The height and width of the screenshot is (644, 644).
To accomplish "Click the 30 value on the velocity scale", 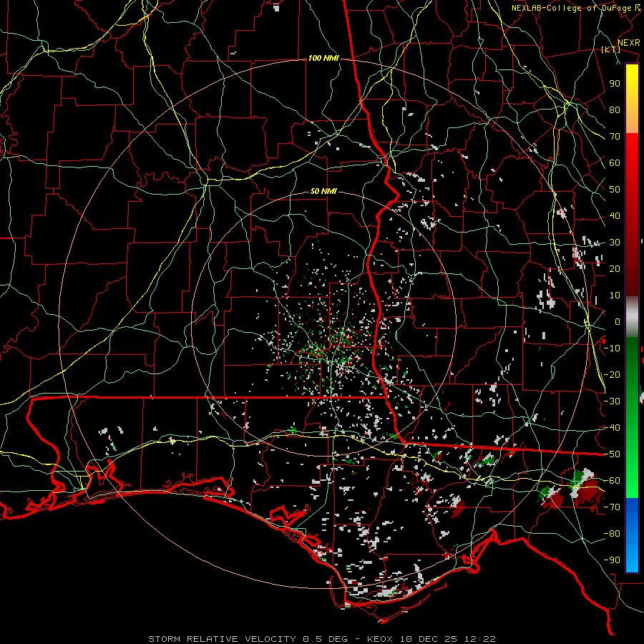I will tap(615, 243).
